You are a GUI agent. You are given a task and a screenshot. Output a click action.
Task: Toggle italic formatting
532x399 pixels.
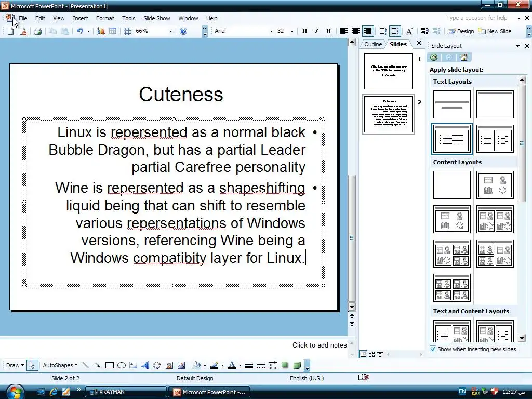[x=316, y=31]
